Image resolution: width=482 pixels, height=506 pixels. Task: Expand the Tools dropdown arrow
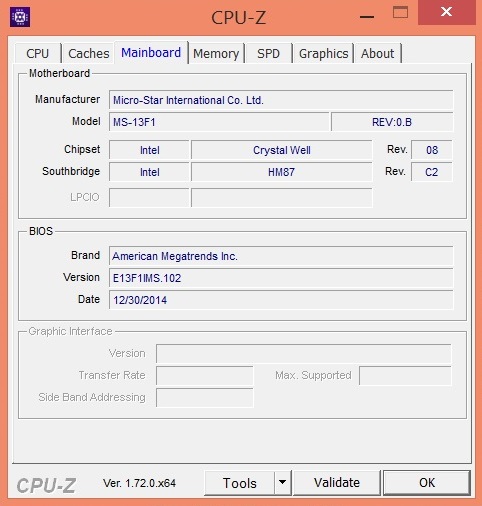point(282,482)
